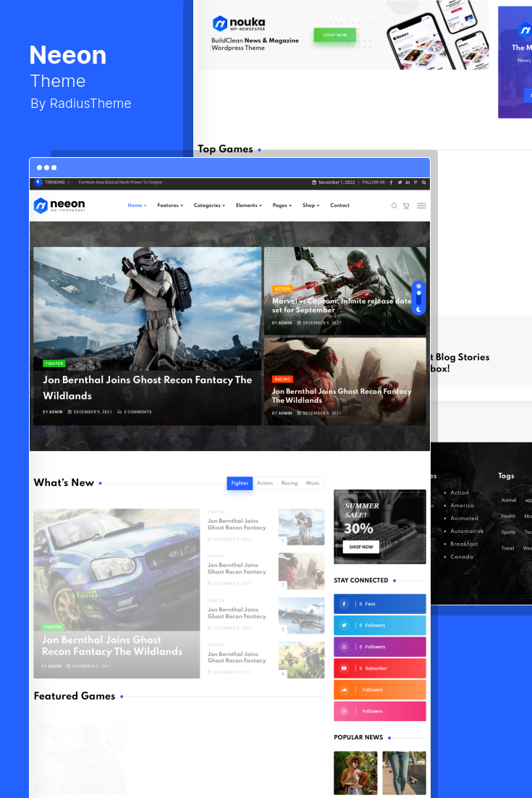This screenshot has width=532, height=798.
Task: Click the YouTube Subscriber social icon
Action: coord(345,668)
